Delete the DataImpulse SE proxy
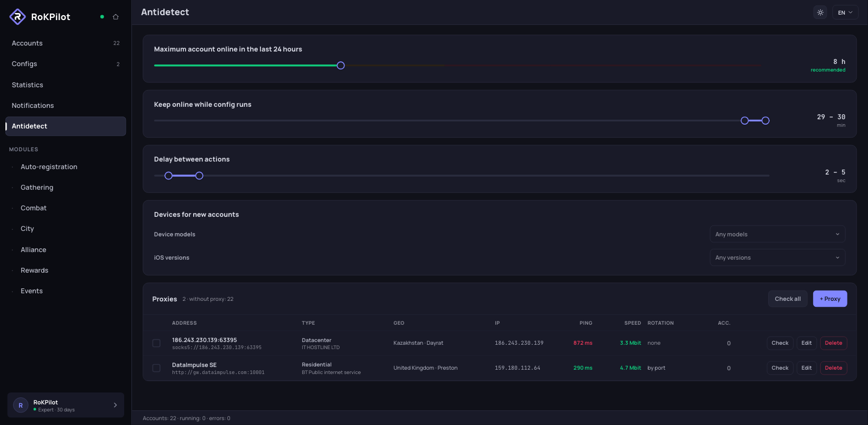The image size is (868, 425). point(834,368)
